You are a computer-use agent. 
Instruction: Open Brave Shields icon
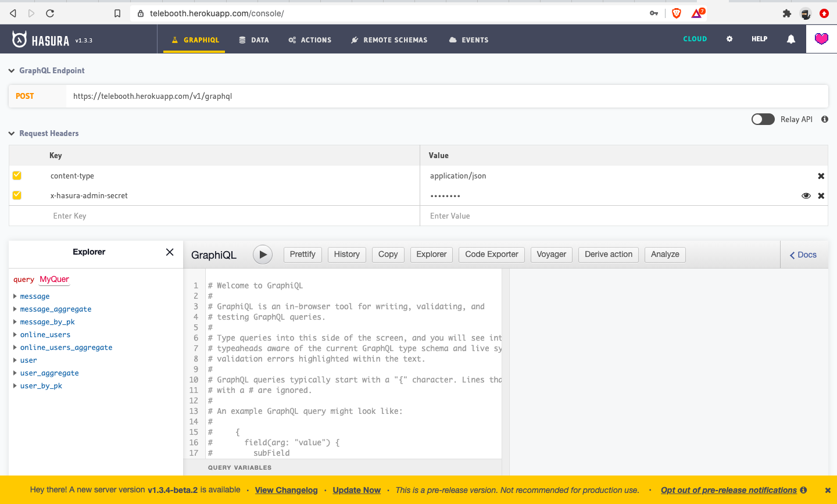(677, 13)
